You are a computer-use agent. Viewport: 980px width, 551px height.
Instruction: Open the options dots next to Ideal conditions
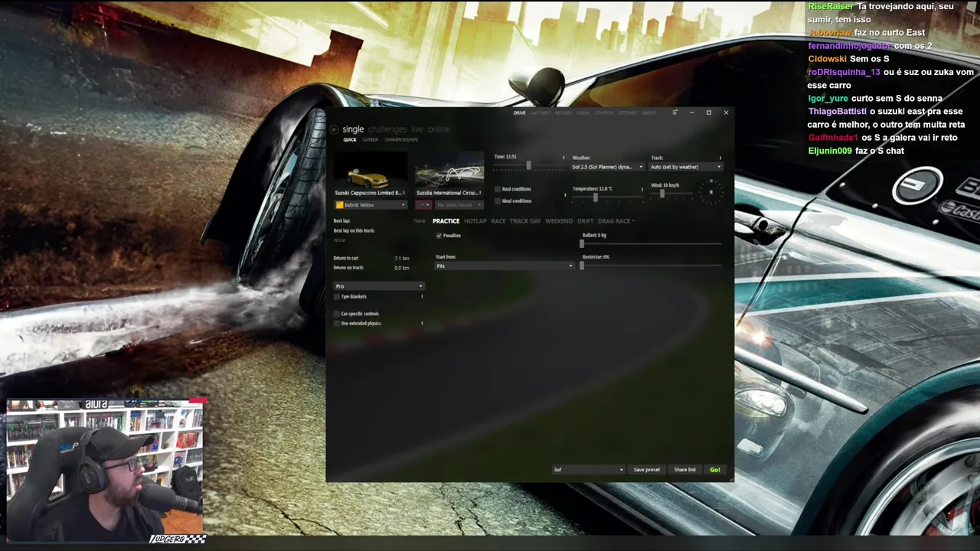[565, 194]
